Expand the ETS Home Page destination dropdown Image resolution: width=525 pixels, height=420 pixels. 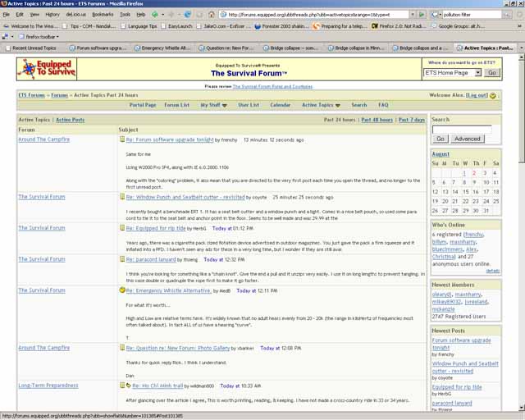pos(477,73)
